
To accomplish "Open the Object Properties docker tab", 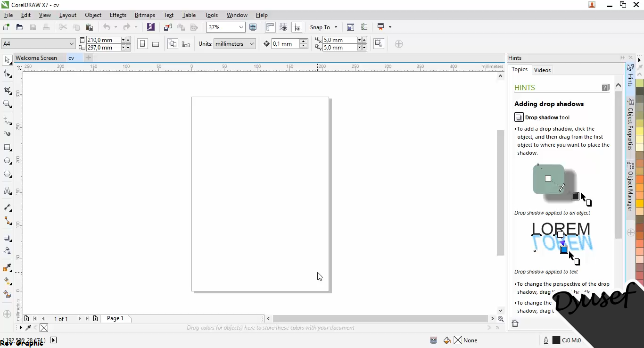I will click(630, 125).
